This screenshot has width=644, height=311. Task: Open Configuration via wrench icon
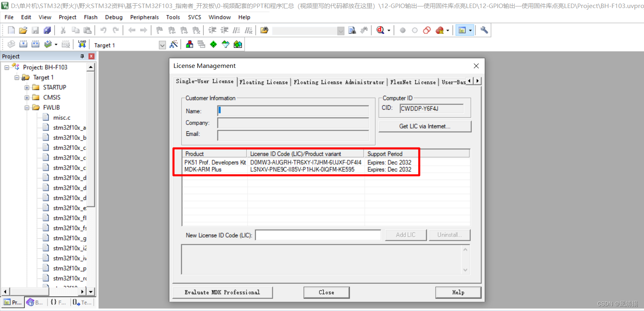click(x=484, y=30)
